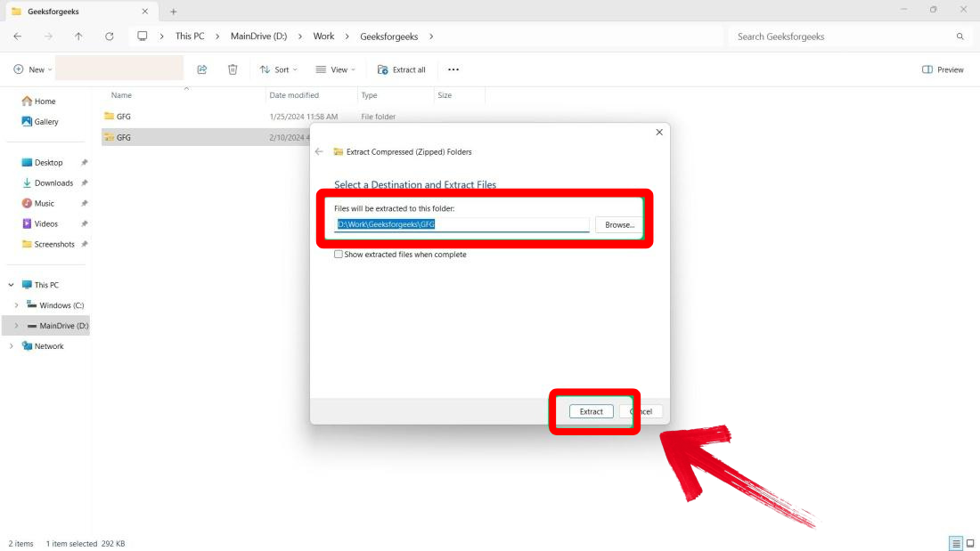Image resolution: width=980 pixels, height=551 pixels.
Task: Click the Browse button for destination folder
Action: (x=618, y=224)
